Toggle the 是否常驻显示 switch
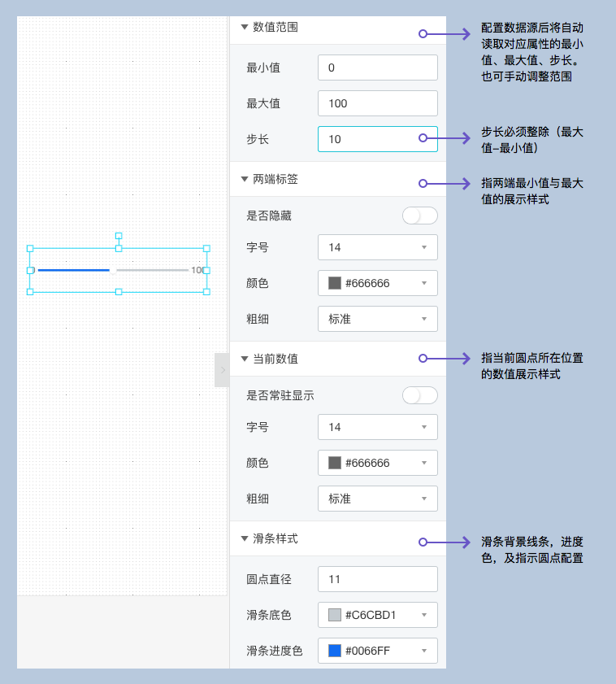The width and height of the screenshot is (616, 684). coord(419,395)
